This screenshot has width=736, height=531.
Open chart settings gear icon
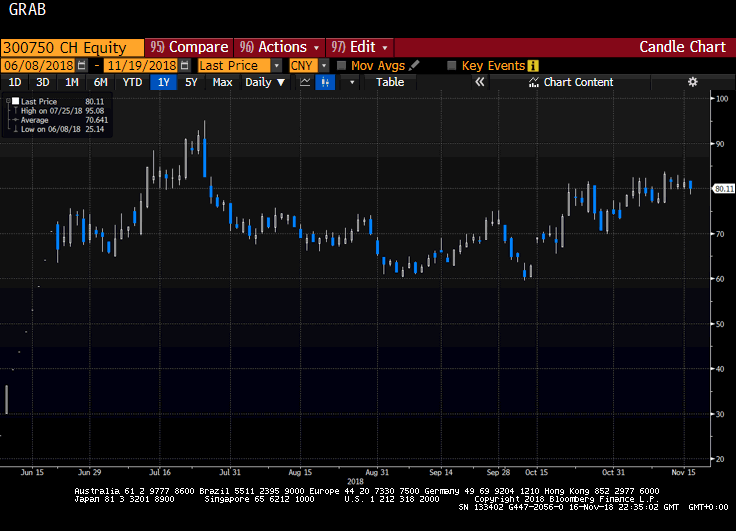[692, 82]
